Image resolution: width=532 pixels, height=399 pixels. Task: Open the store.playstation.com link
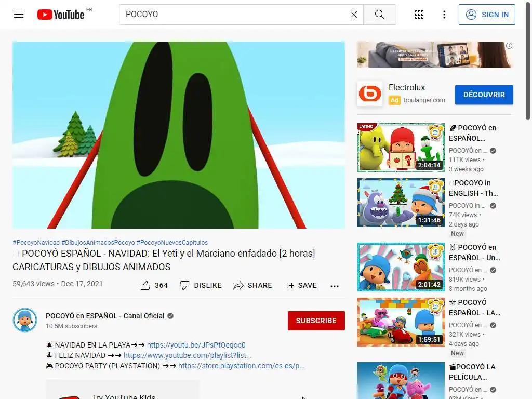pyautogui.click(x=242, y=366)
